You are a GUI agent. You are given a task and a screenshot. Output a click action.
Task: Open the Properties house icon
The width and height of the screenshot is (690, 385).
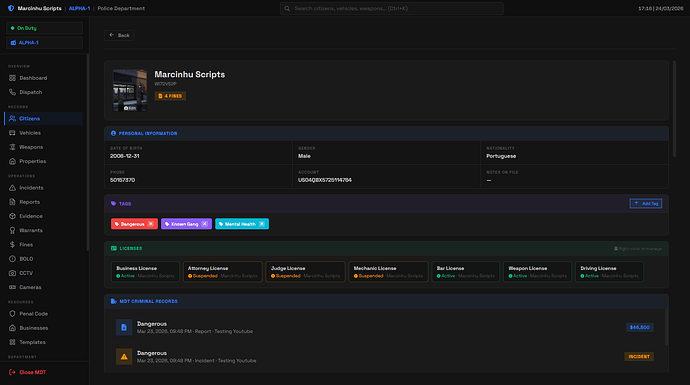[12, 161]
